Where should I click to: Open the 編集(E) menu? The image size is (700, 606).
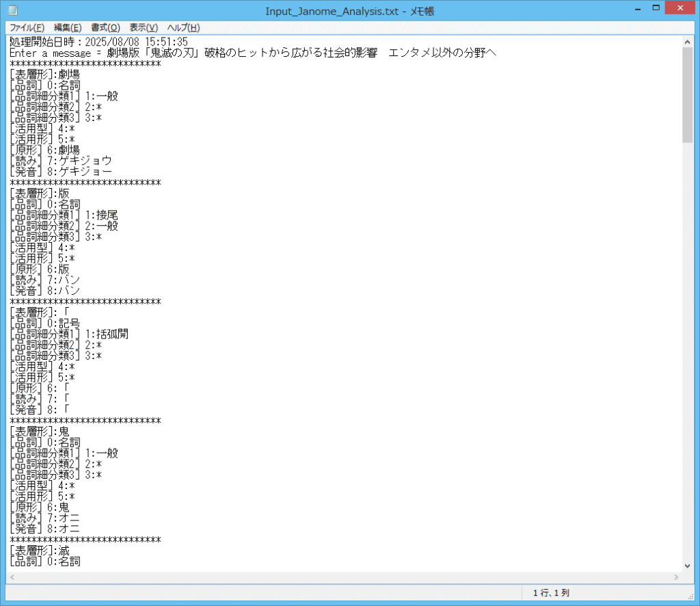point(67,27)
